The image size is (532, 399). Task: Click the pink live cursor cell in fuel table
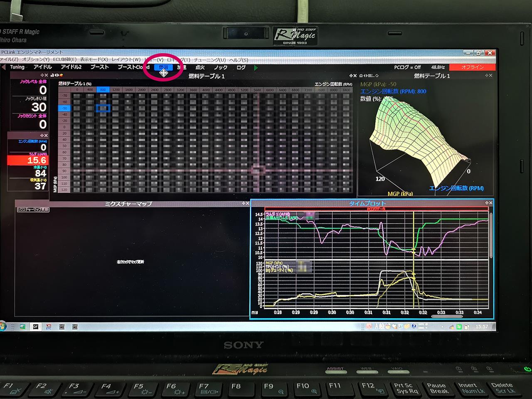coord(258,170)
